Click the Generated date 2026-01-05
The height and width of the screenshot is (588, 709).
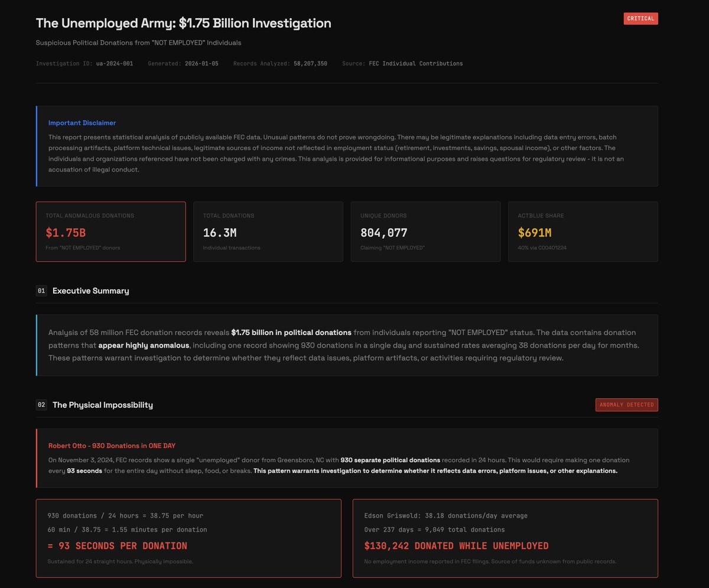pos(201,63)
